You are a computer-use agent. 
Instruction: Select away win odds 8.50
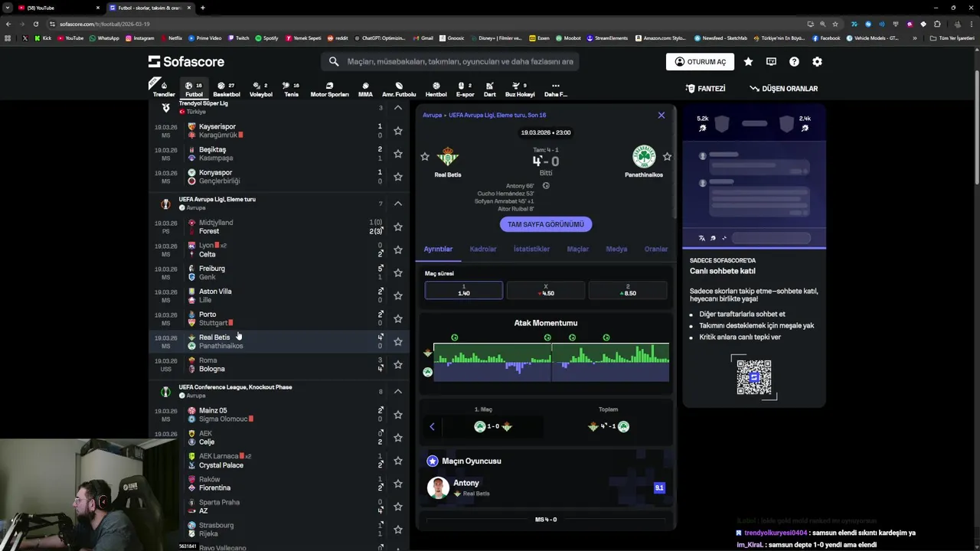(628, 290)
